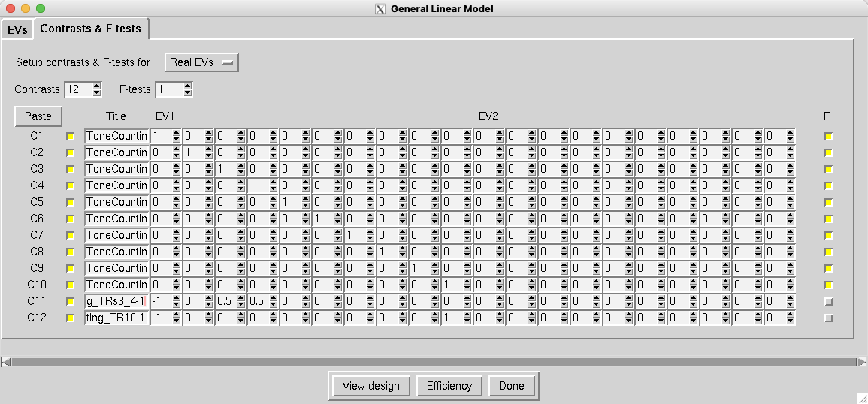This screenshot has width=868, height=404.
Task: Switch to the EVs tab
Action: (17, 30)
